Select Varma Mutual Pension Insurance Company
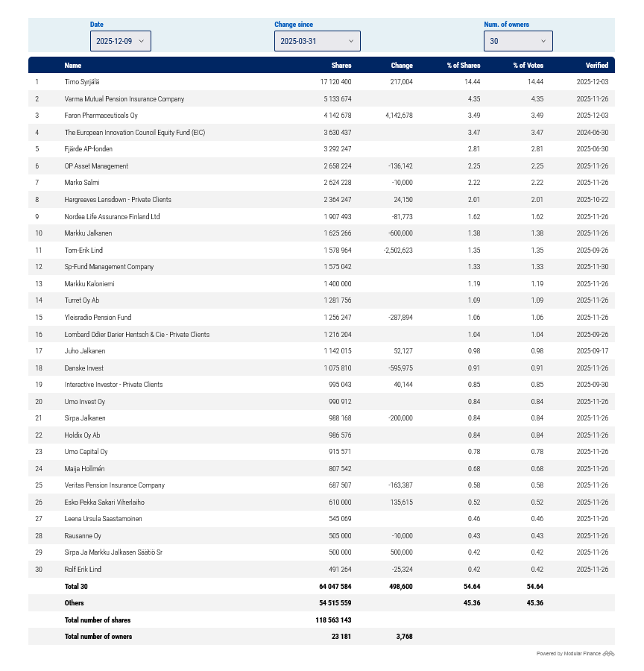 [124, 98]
